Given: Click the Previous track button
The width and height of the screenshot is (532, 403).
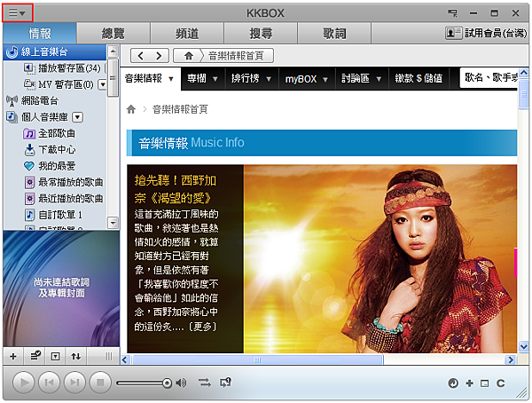Looking at the screenshot, I should tap(49, 383).
